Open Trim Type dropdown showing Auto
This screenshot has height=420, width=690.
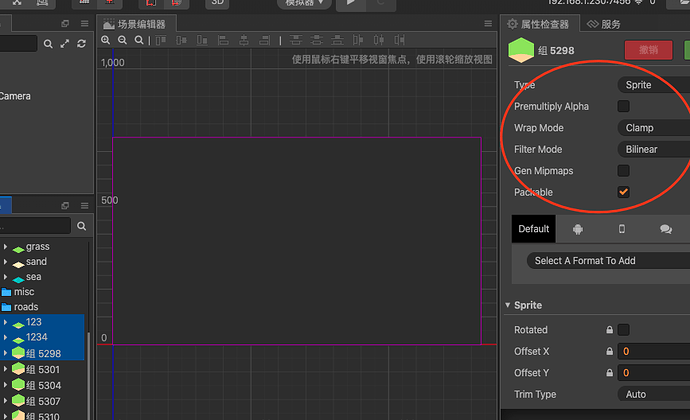[654, 394]
